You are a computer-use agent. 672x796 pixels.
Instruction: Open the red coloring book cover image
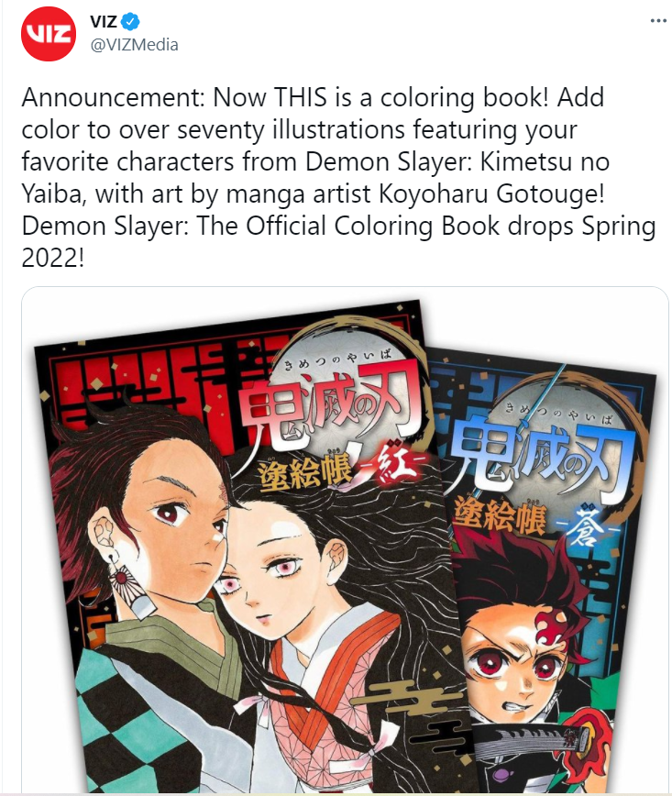(238, 546)
